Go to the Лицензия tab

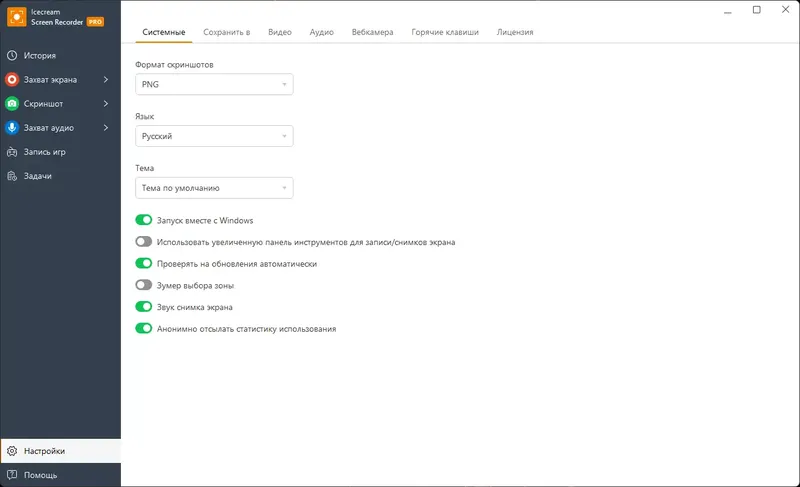pos(514,32)
